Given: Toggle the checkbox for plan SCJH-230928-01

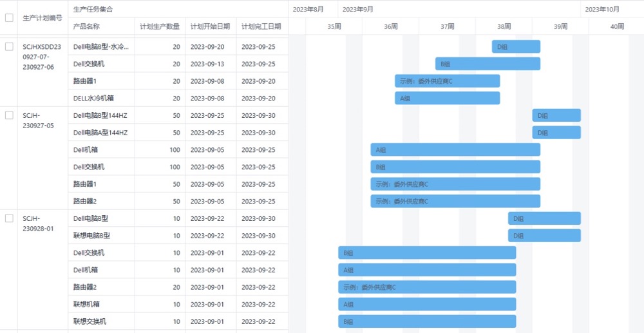Looking at the screenshot, I should coord(9,218).
